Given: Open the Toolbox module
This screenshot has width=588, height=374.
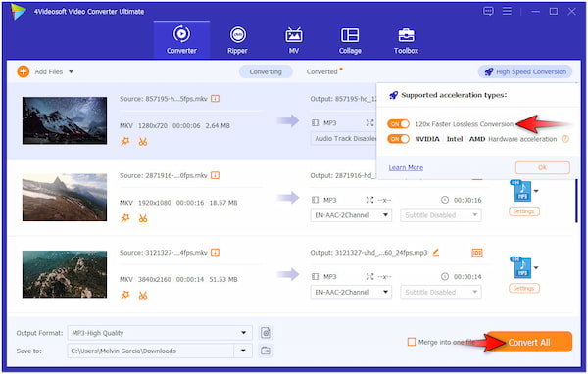Looking at the screenshot, I should tap(406, 40).
